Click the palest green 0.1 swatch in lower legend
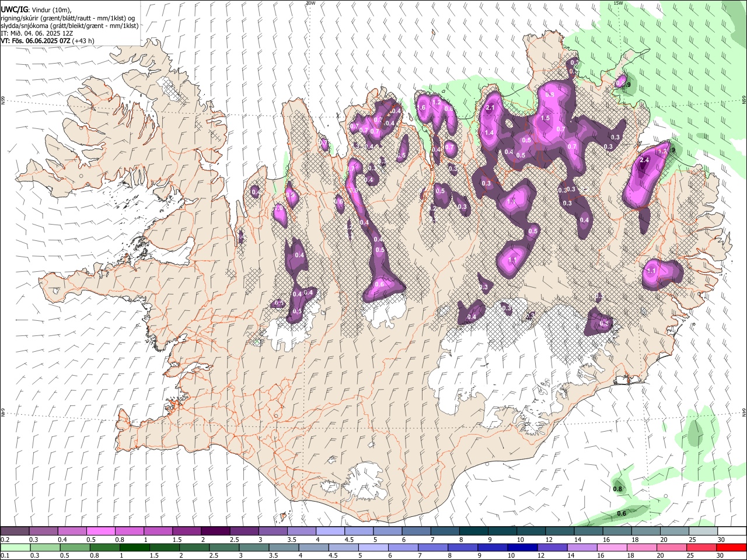The width and height of the screenshot is (747, 560). (15, 548)
